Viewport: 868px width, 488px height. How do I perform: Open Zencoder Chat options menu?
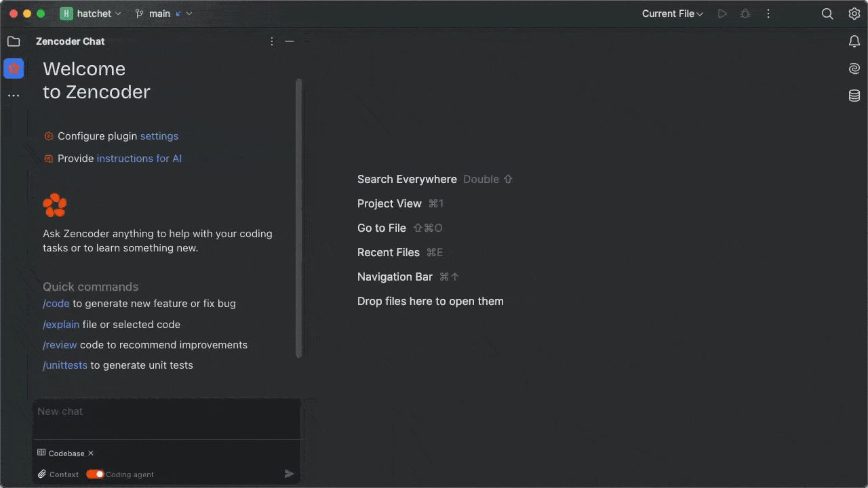click(272, 41)
